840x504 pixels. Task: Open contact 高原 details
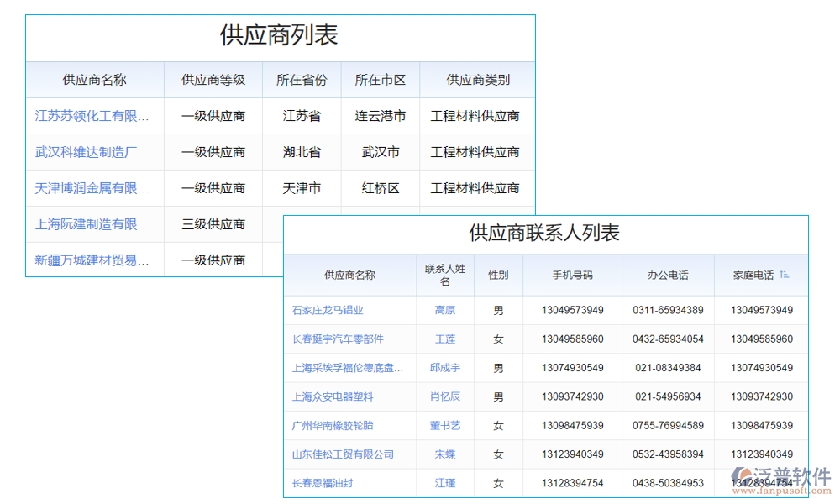click(445, 310)
